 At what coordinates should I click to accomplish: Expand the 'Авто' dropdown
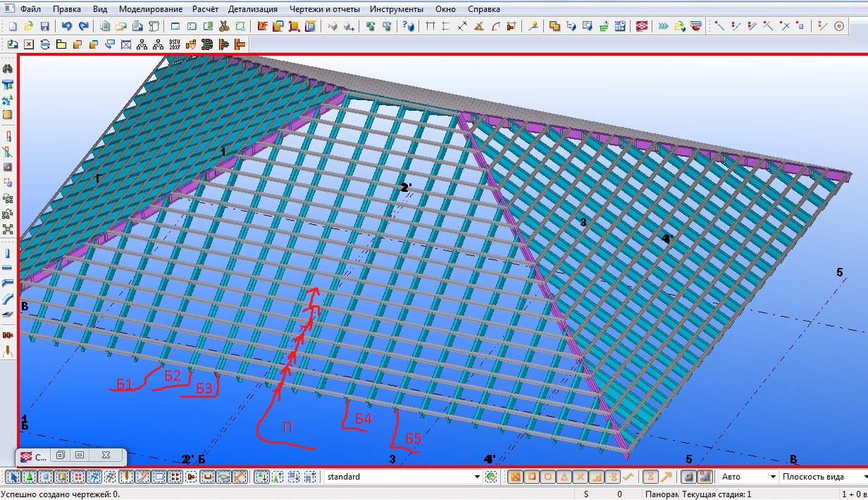[772, 477]
